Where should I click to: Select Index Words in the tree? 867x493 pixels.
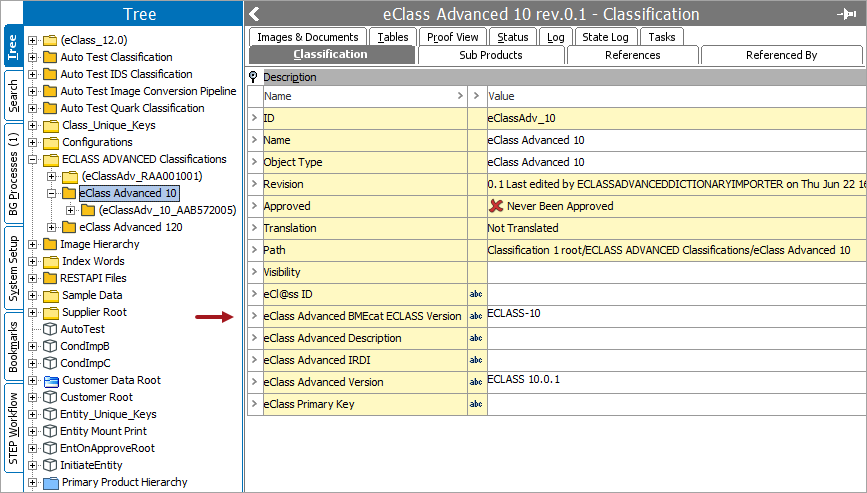coord(93,261)
